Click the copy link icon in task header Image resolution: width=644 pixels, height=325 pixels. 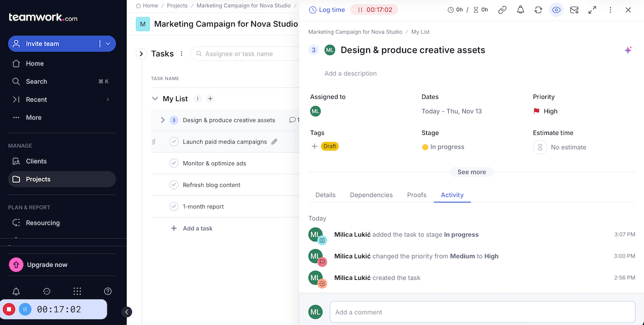pyautogui.click(x=502, y=10)
